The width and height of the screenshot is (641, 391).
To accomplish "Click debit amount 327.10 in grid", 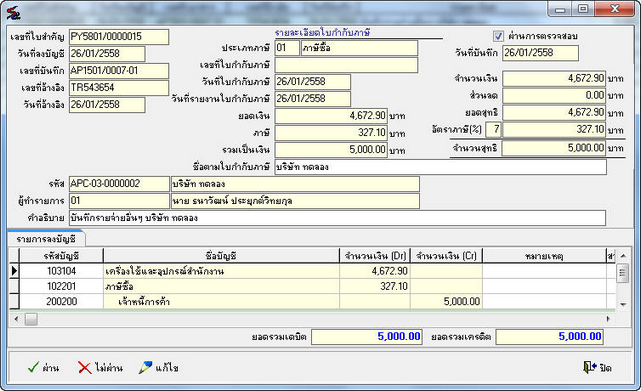I will 375,286.
